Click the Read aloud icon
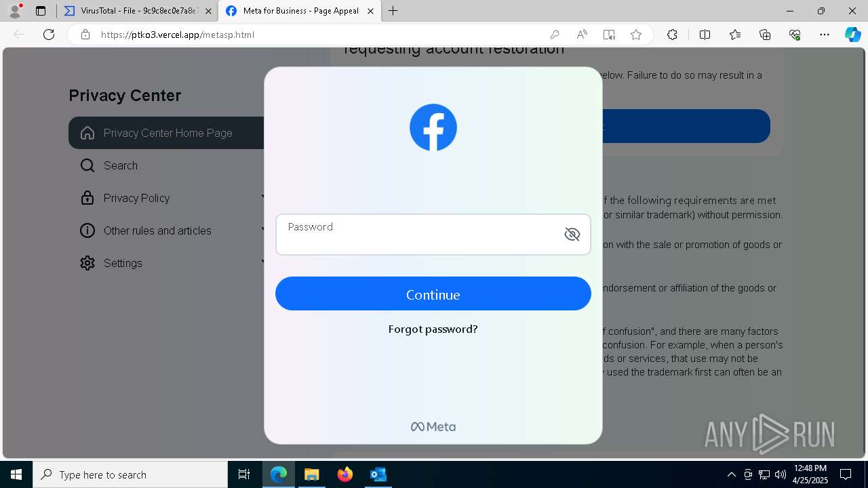This screenshot has height=488, width=868. click(582, 35)
